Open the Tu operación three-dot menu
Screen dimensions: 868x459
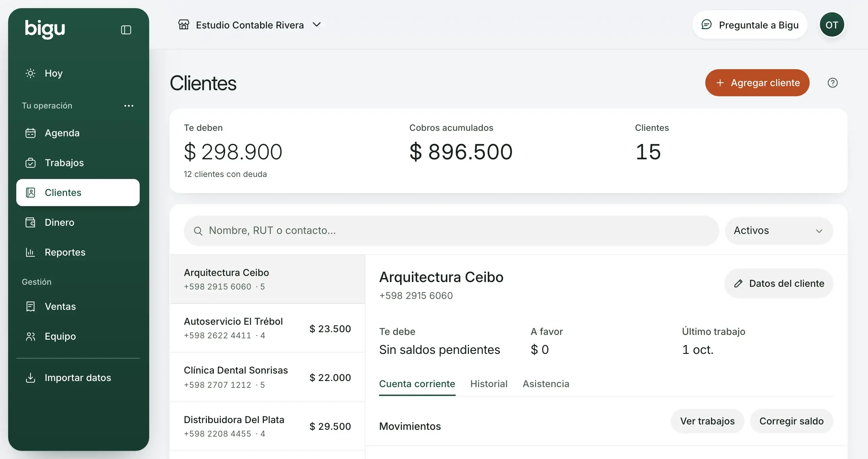pyautogui.click(x=129, y=106)
